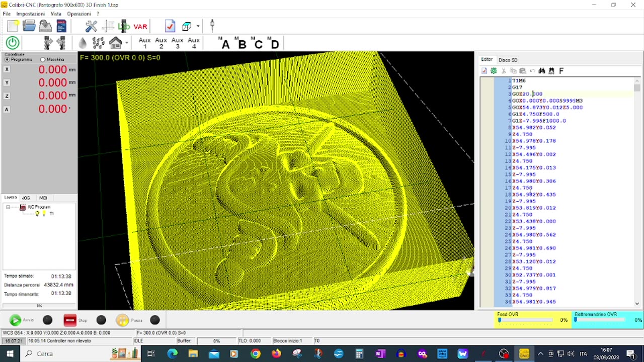Click the Y axis label button

pyautogui.click(x=7, y=82)
